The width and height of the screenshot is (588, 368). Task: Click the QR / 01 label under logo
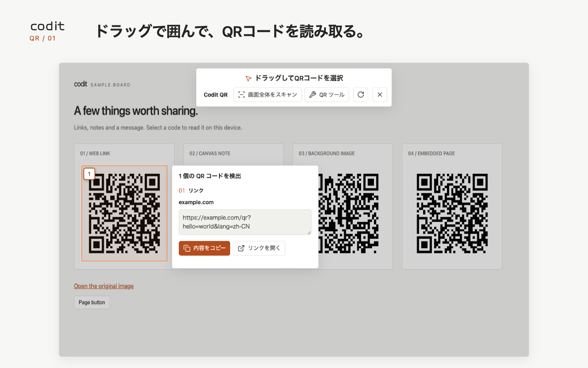(x=43, y=38)
